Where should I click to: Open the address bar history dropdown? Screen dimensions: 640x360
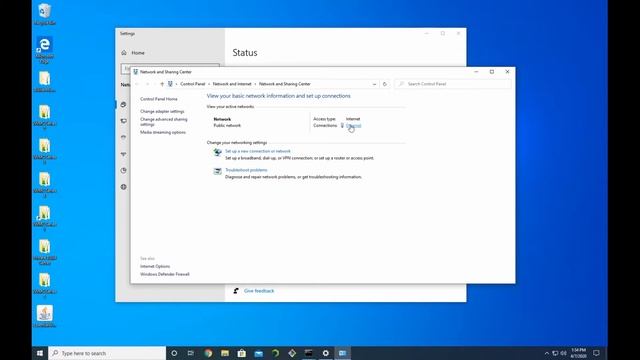[374, 84]
